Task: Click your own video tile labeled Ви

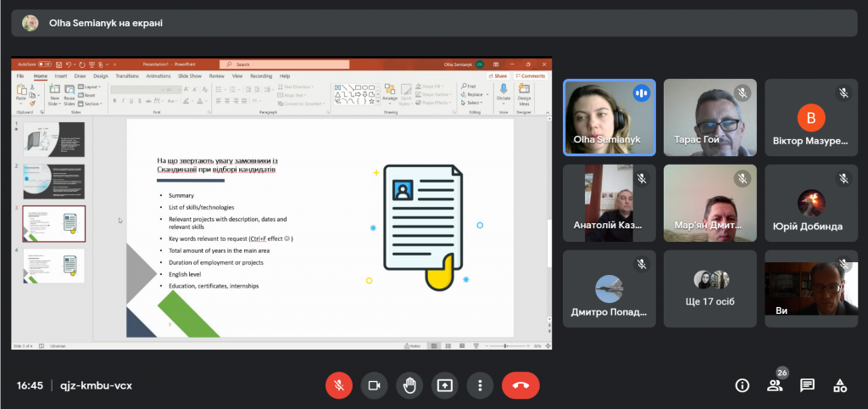Action: click(x=811, y=289)
